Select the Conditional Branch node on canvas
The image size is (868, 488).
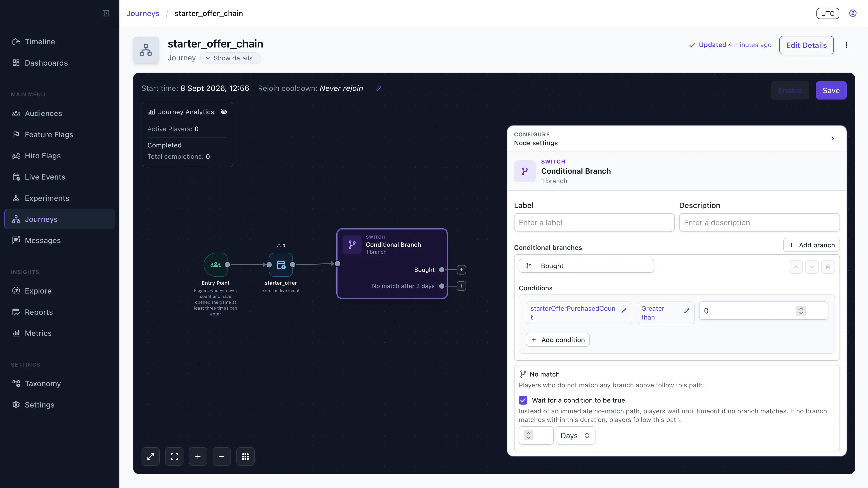point(392,263)
